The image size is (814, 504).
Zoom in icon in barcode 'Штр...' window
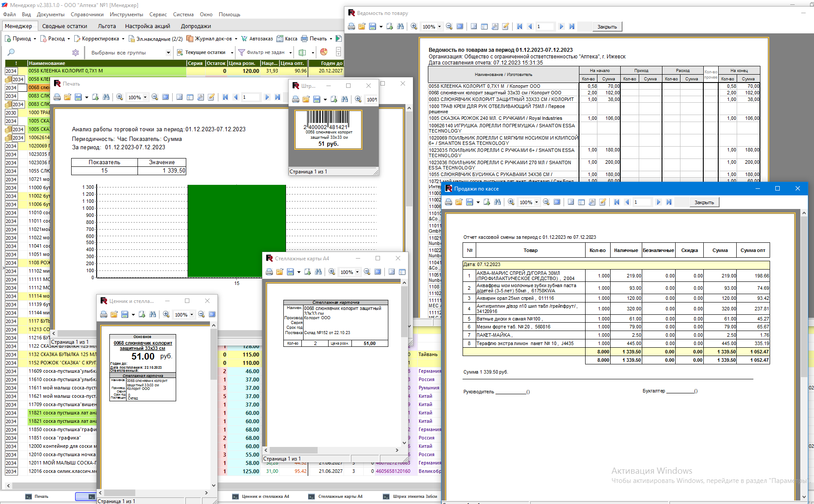click(x=358, y=99)
